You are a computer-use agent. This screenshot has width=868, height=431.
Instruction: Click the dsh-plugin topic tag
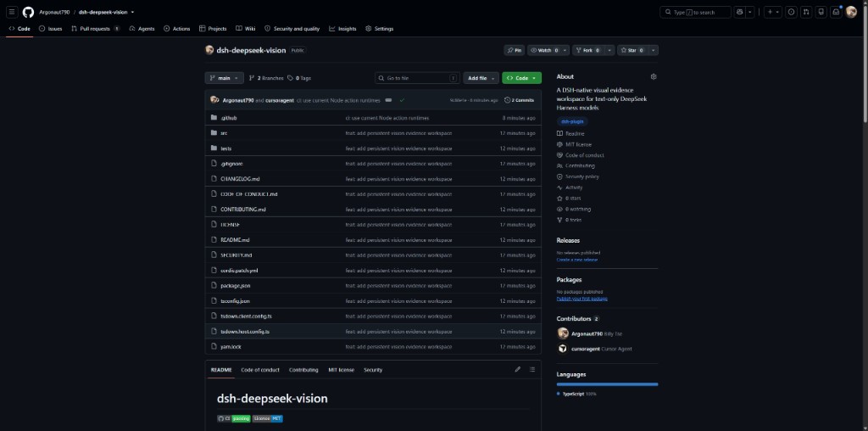pyautogui.click(x=572, y=121)
